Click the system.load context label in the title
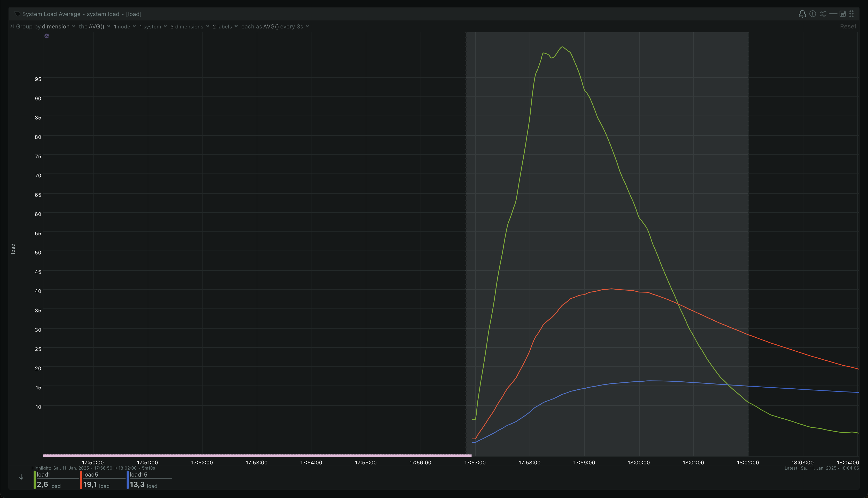The image size is (868, 498). [x=103, y=14]
